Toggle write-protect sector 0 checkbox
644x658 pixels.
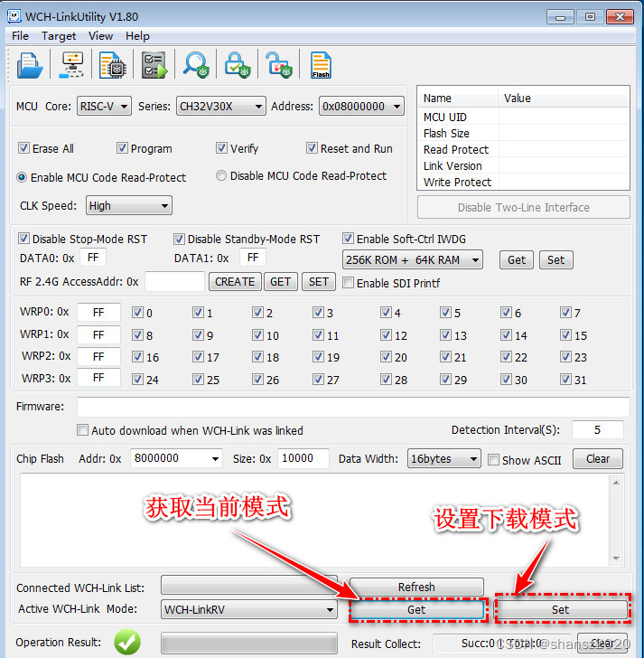point(137,312)
